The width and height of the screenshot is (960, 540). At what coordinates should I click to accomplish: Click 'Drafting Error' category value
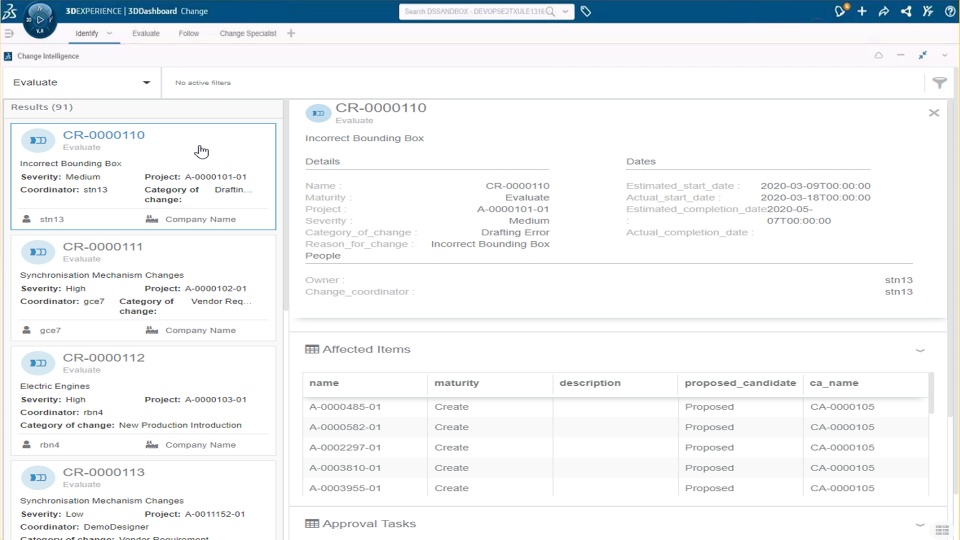coord(515,232)
